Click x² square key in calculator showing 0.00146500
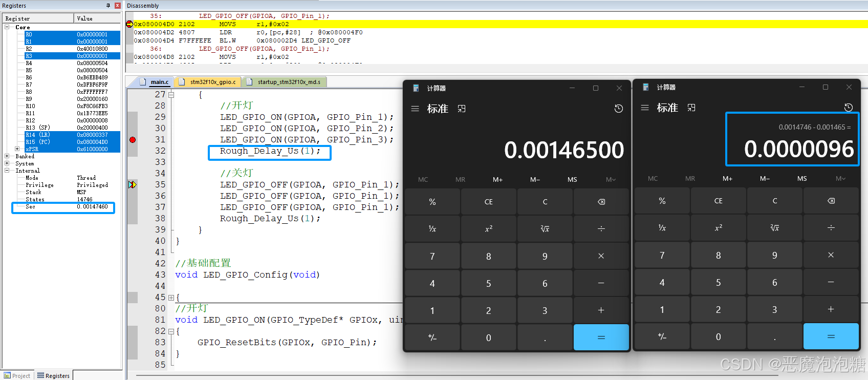 click(489, 229)
